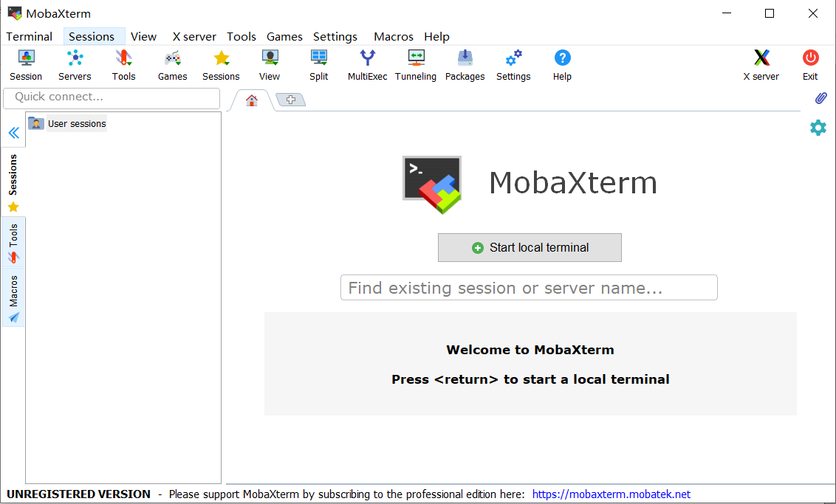Open the Tools toolbar icon

[123, 65]
